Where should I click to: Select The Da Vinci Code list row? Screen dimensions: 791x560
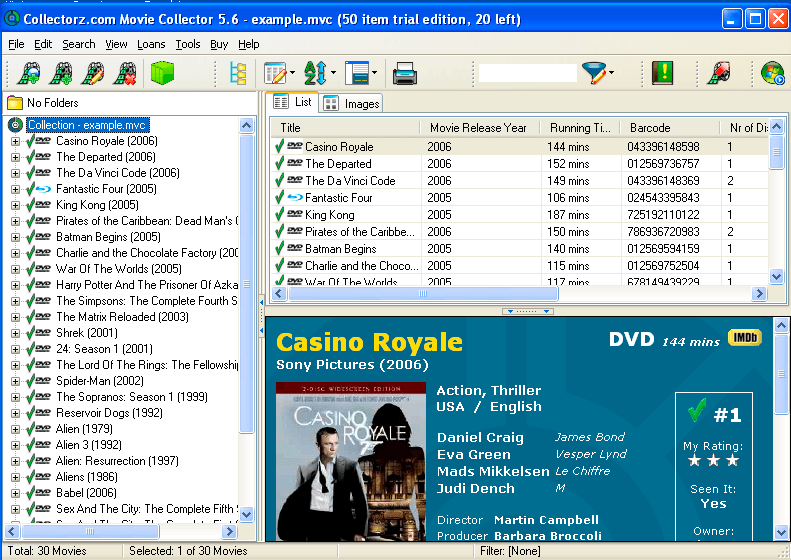tap(520, 181)
